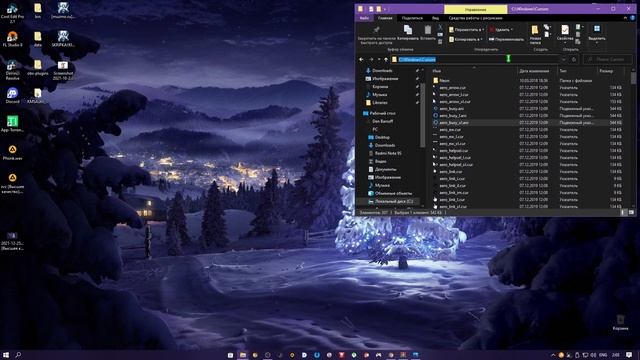Click the scissors Cut icon
Screen dimensions: 640x360
coord(440,28)
